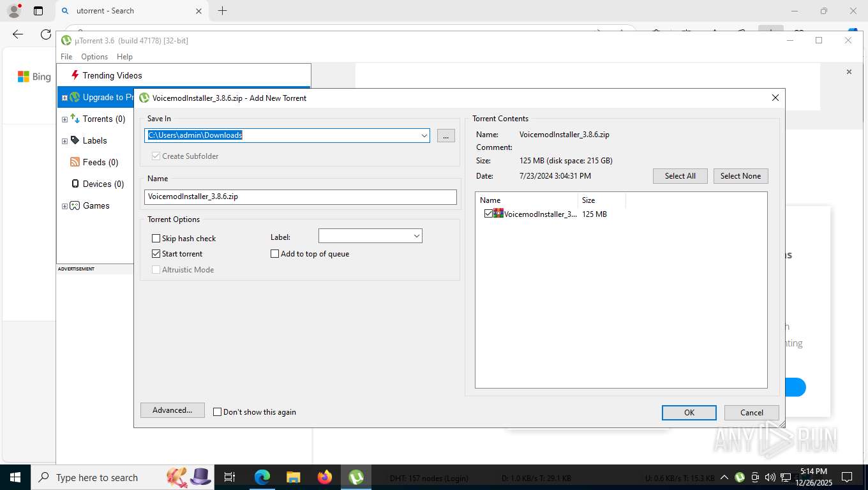This screenshot has height=490, width=868.
Task: Open Task View from the taskbar
Action: pyautogui.click(x=230, y=477)
